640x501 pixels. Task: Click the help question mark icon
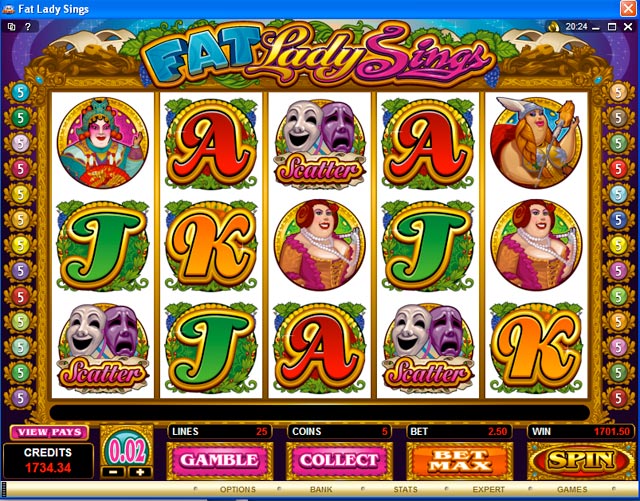tap(28, 27)
